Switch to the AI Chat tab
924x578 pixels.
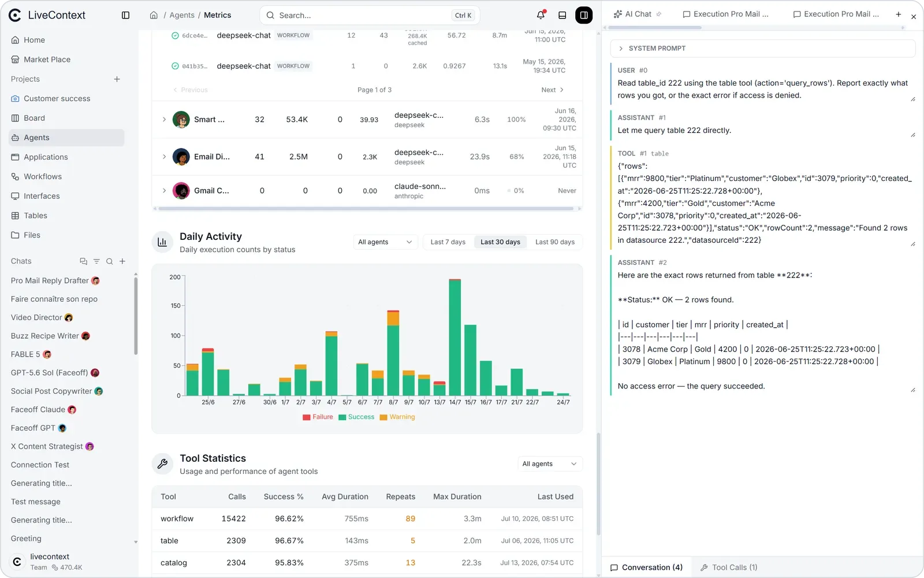point(638,14)
